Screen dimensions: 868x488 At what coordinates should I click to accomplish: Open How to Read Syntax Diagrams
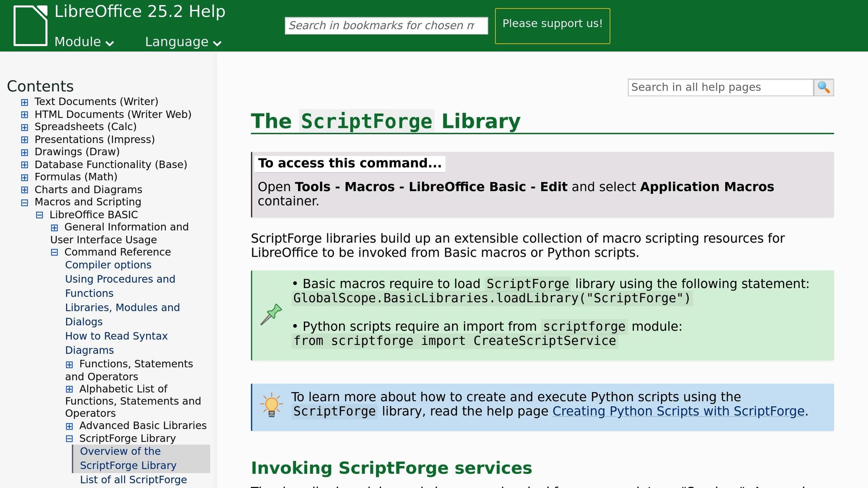click(116, 343)
